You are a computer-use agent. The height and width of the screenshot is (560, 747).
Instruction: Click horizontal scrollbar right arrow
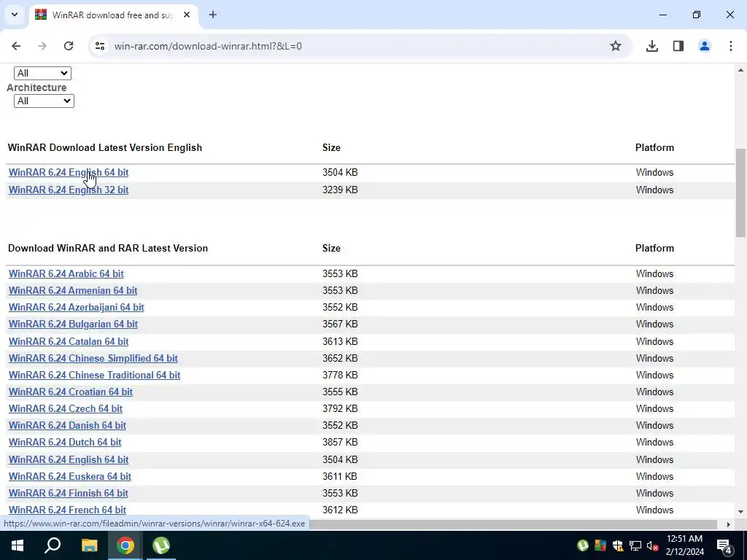(729, 524)
